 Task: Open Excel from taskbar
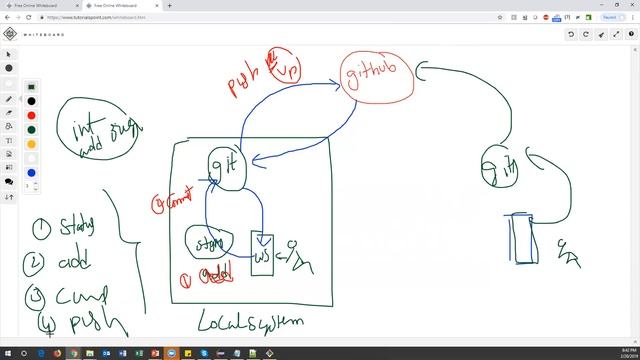(139, 353)
